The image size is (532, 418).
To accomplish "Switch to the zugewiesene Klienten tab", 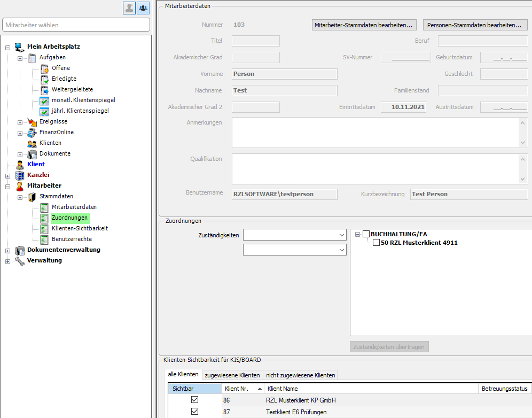I will 232,375.
